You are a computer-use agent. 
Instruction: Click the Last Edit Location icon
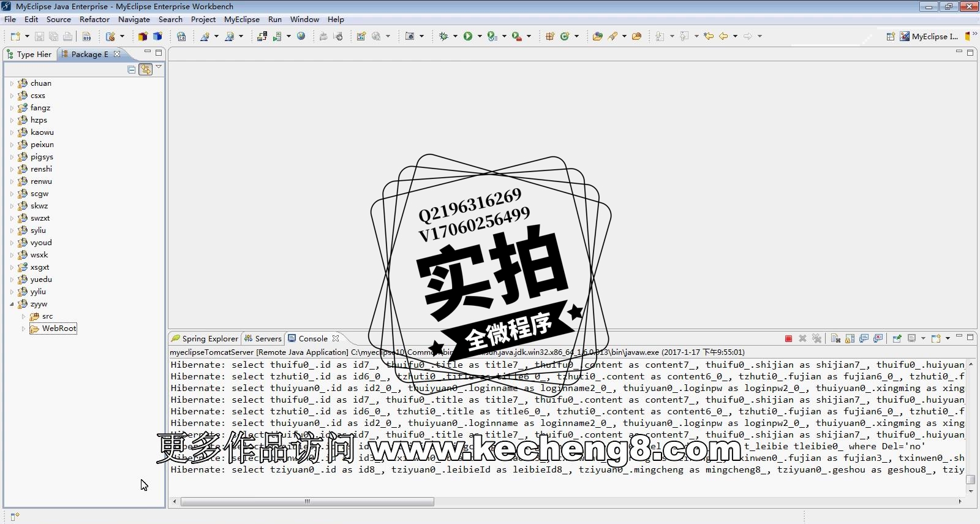[x=709, y=36]
